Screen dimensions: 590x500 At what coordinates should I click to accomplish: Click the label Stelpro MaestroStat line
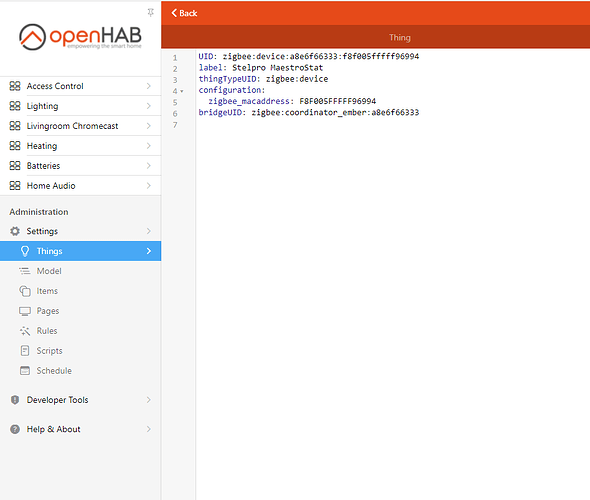pos(261,68)
